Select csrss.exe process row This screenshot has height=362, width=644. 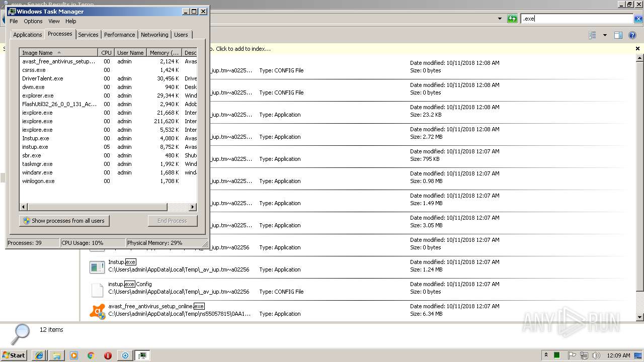click(x=108, y=70)
